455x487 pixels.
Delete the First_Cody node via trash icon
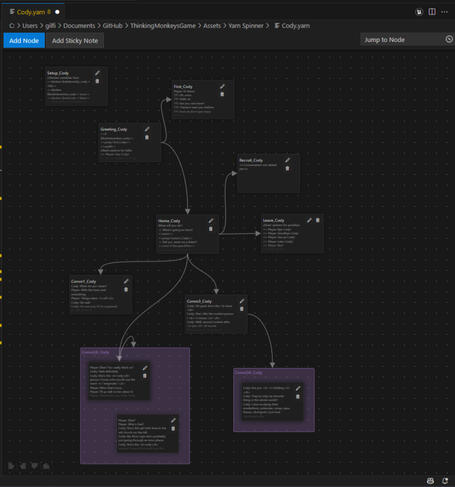[222, 94]
